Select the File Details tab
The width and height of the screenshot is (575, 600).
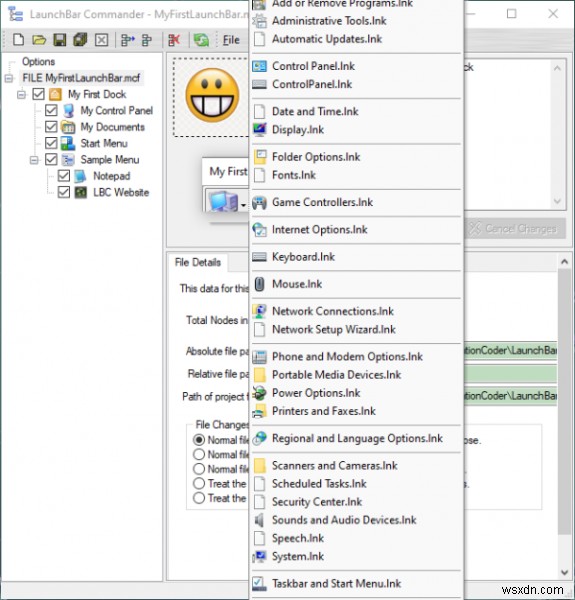coord(198,262)
